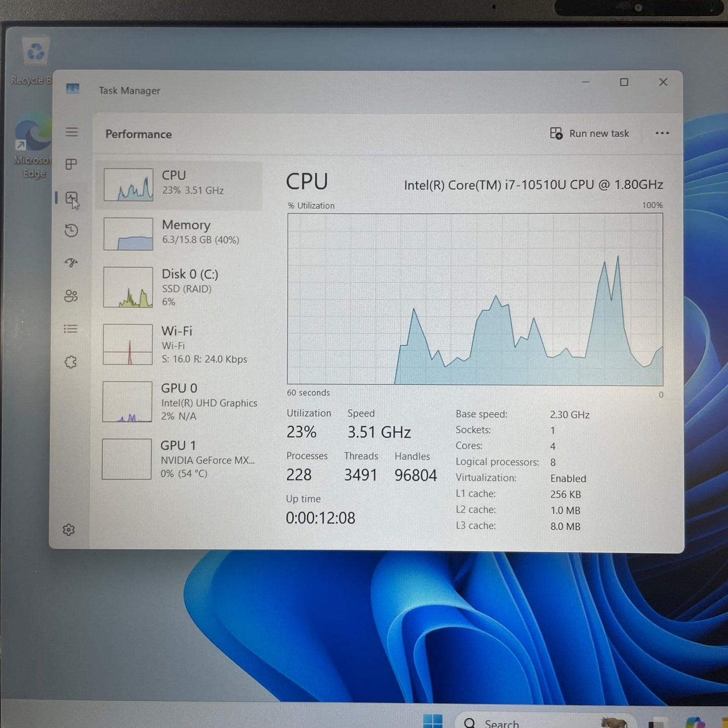Minimize the Task Manager window

point(585,82)
